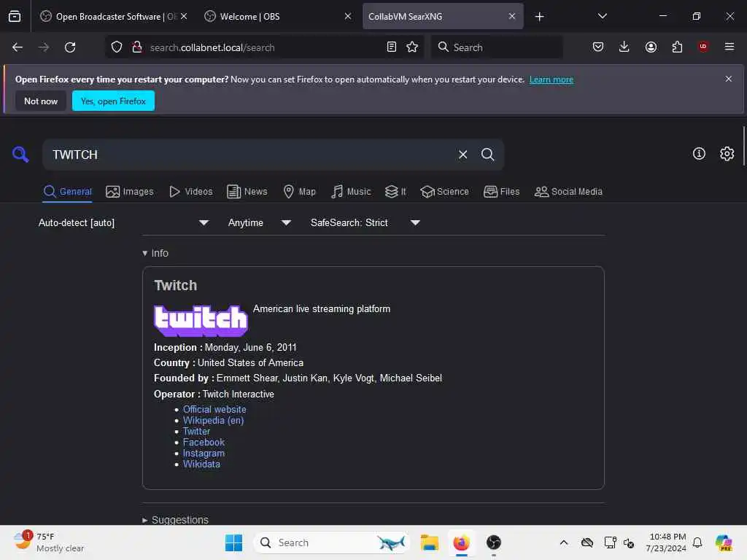Viewport: 747px width, 560px height.
Task: Clear the TWITCH search query
Action: pos(462,155)
